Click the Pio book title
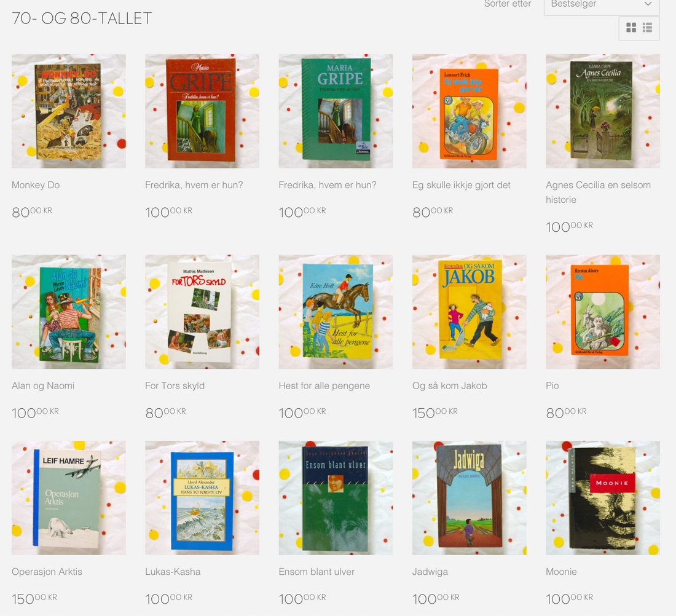676x616 pixels. point(552,385)
